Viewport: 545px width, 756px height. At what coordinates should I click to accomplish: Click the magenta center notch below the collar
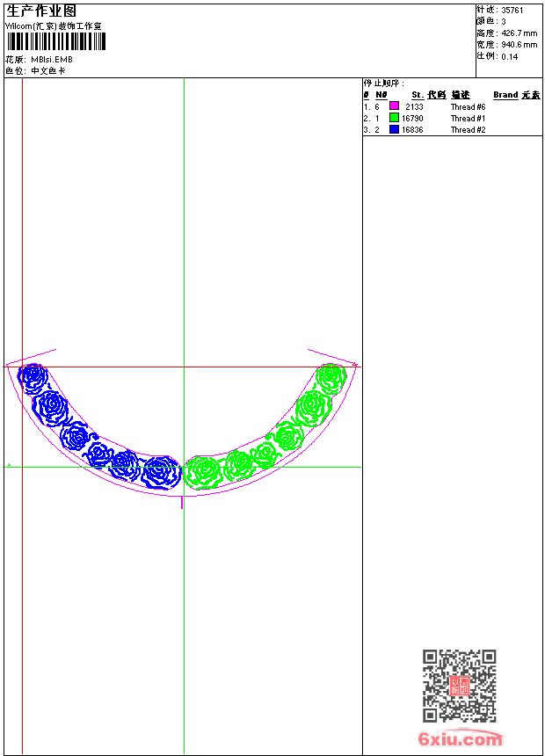182,503
